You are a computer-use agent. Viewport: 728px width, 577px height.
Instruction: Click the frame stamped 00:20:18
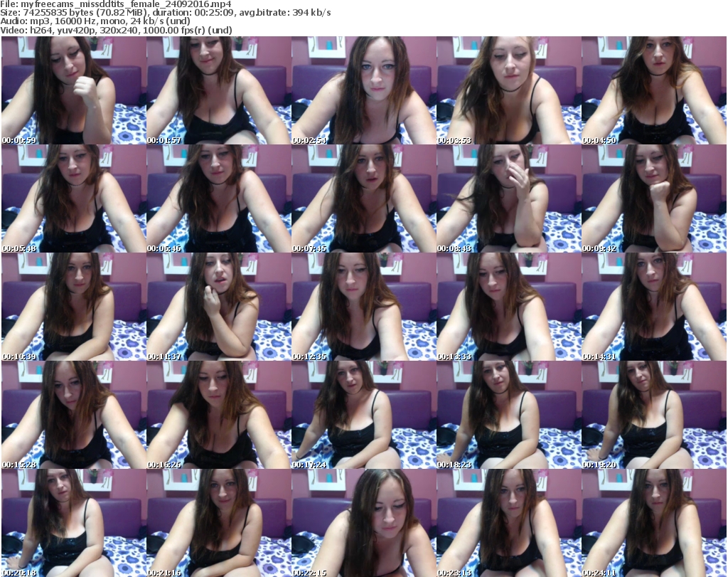pos(74,523)
